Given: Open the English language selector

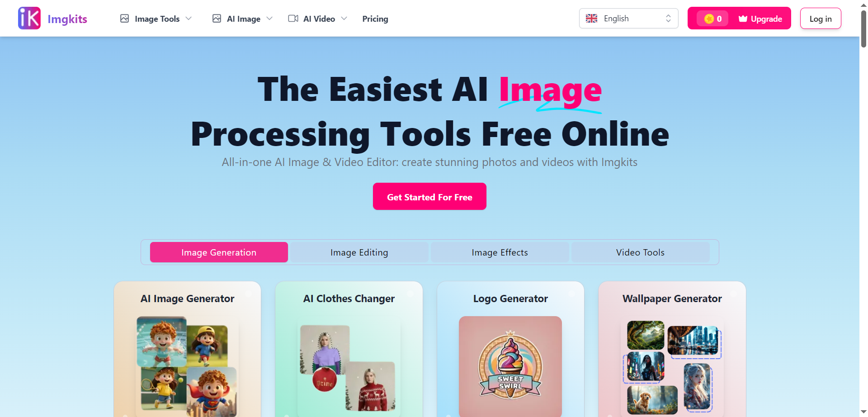Looking at the screenshot, I should point(628,19).
